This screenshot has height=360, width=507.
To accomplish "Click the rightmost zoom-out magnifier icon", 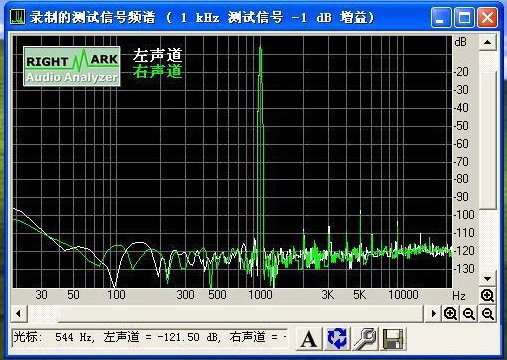I will click(x=488, y=313).
